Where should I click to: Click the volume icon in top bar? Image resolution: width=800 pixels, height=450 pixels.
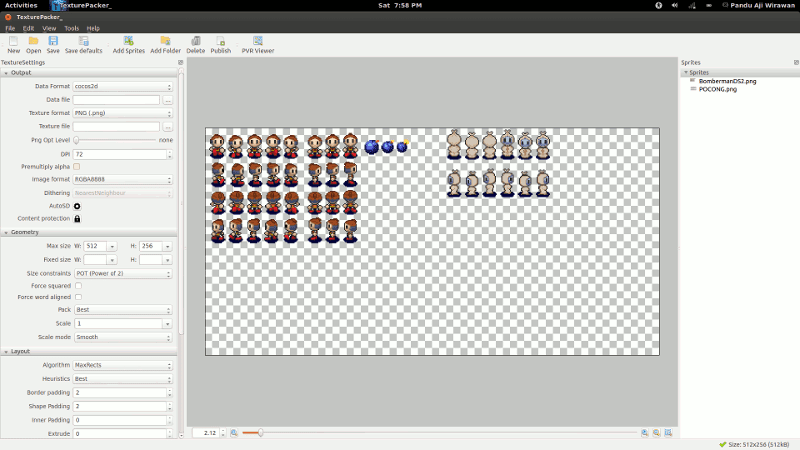point(675,5)
